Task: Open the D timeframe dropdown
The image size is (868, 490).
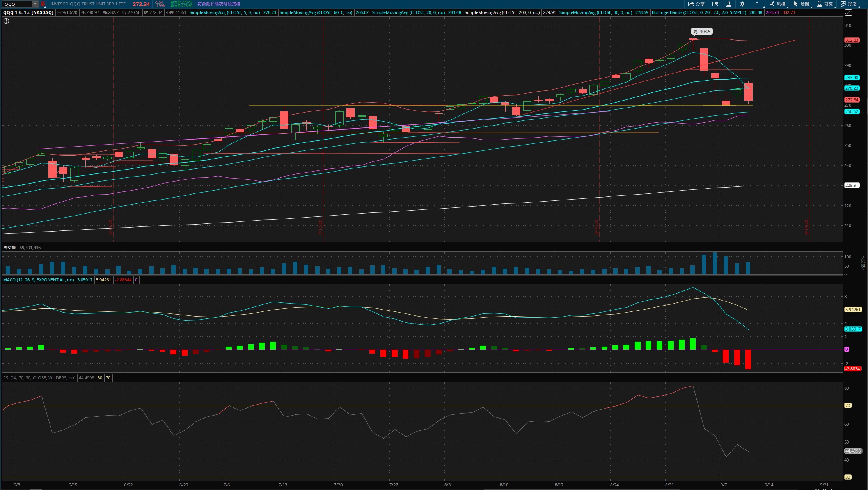Action: (757, 4)
